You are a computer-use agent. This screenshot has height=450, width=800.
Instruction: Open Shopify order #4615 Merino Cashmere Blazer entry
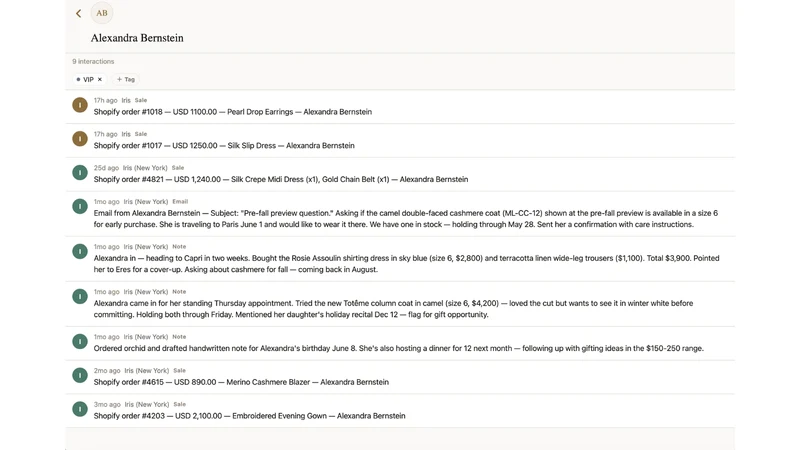(x=400, y=377)
